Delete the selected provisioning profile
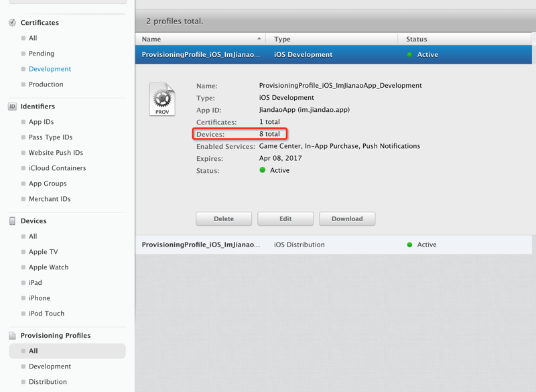Image resolution: width=536 pixels, height=392 pixels. 224,219
